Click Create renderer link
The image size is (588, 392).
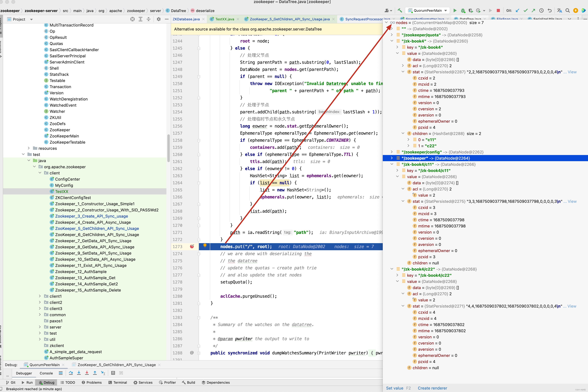coord(432,388)
